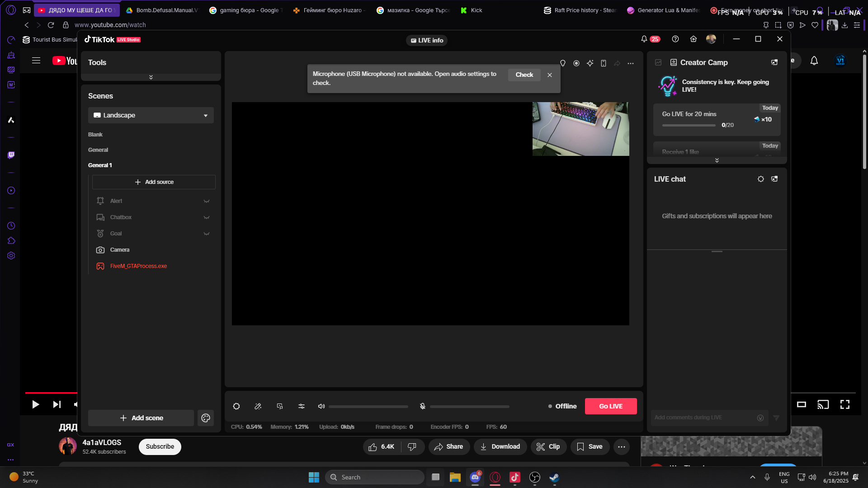Click Add source button
Viewport: 868px width, 488px height.
click(154, 182)
